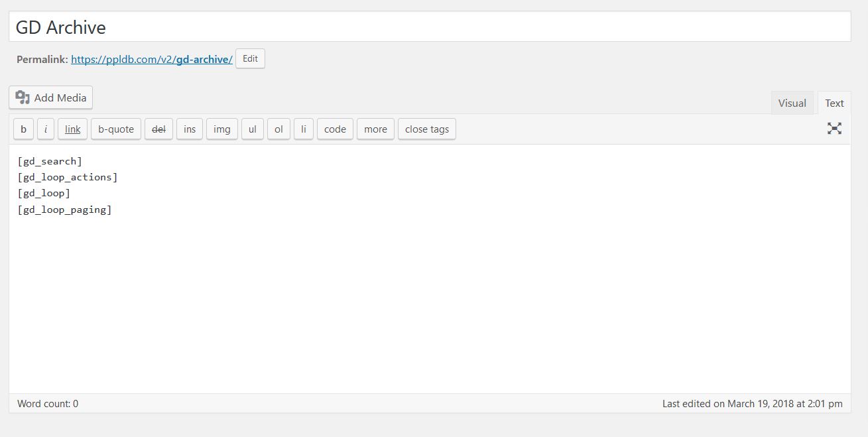The width and height of the screenshot is (868, 437).
Task: Insert a link with the link button
Action: coord(72,129)
